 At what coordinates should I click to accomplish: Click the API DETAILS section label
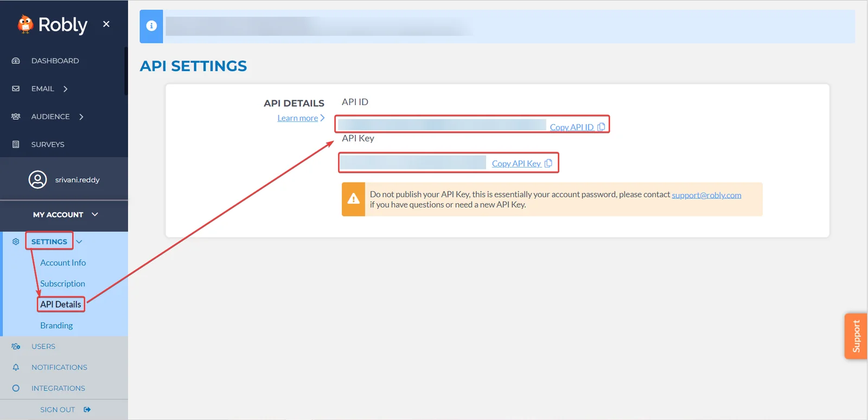click(294, 104)
